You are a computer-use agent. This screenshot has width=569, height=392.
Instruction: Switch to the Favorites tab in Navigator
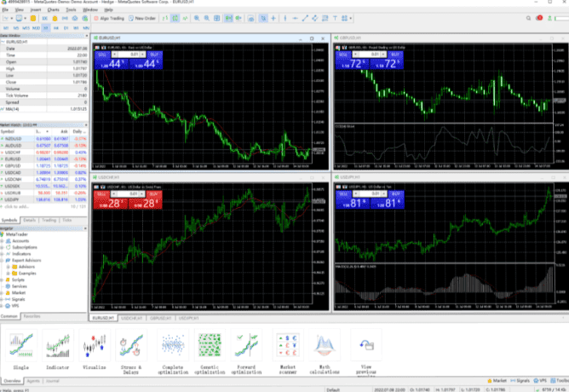[32, 316]
